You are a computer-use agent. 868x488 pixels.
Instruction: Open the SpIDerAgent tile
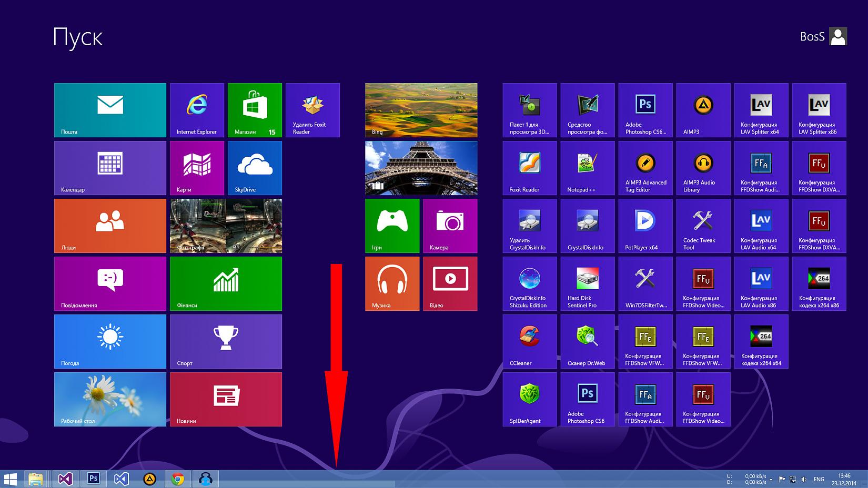530,399
